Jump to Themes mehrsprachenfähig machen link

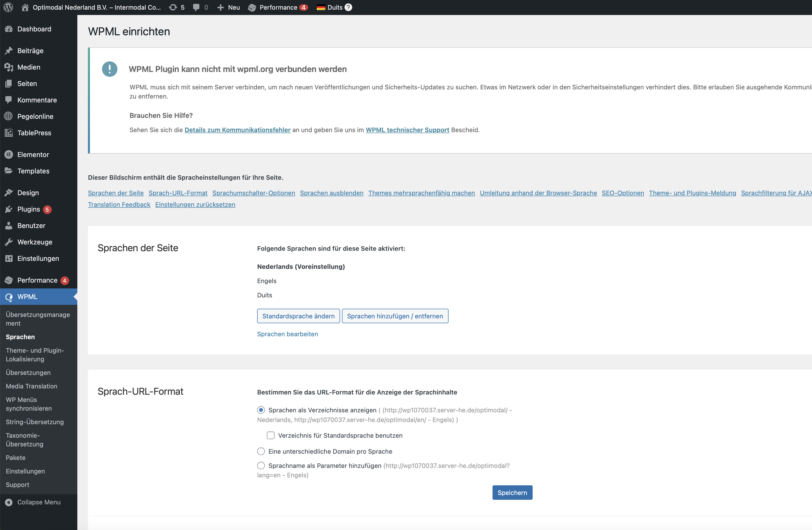pos(421,193)
